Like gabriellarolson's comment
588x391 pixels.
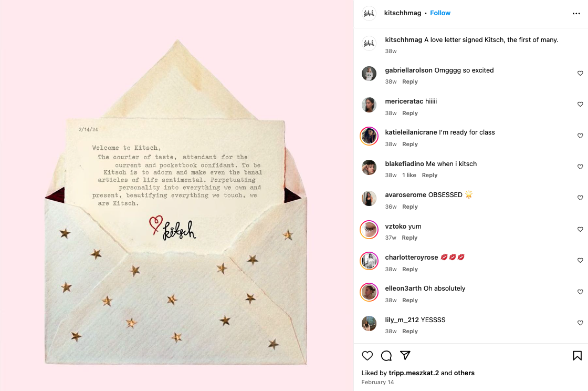(x=580, y=73)
